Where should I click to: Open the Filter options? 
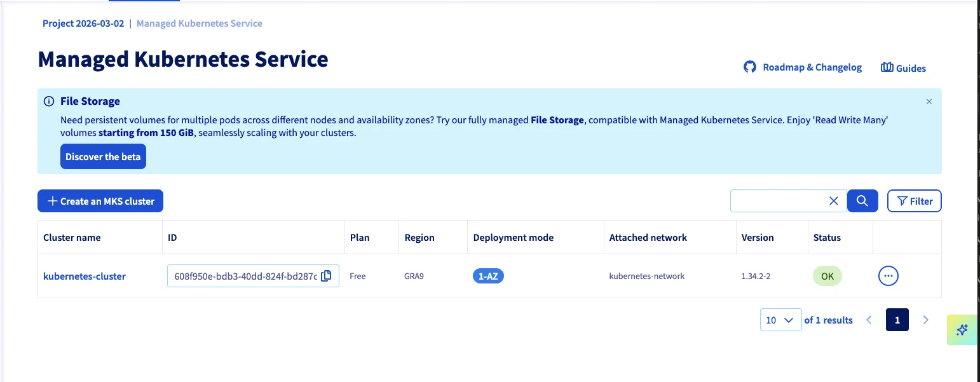coord(914,201)
